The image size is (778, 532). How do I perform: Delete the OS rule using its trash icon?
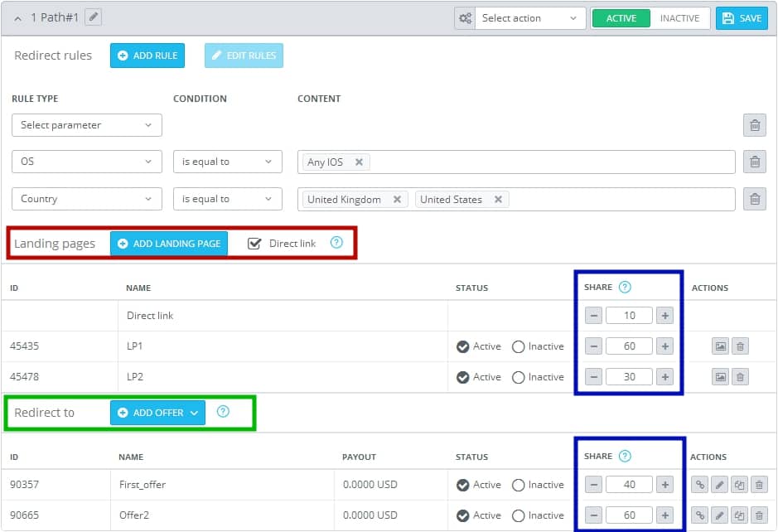pyautogui.click(x=755, y=162)
